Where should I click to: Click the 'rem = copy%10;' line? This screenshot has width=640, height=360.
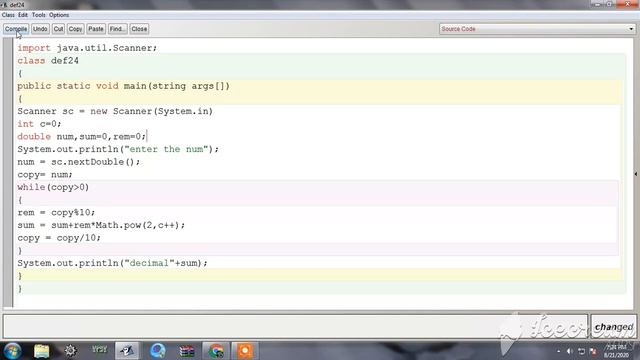coord(56,213)
